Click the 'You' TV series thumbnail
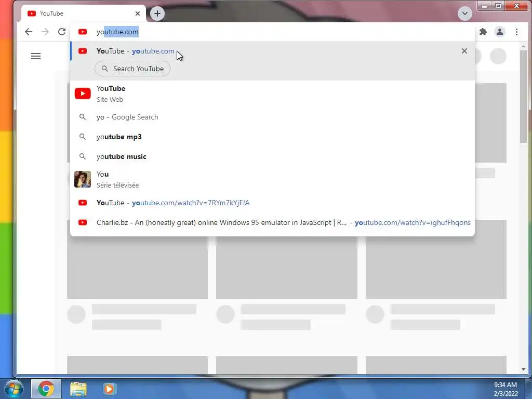This screenshot has width=532, height=399. point(83,179)
